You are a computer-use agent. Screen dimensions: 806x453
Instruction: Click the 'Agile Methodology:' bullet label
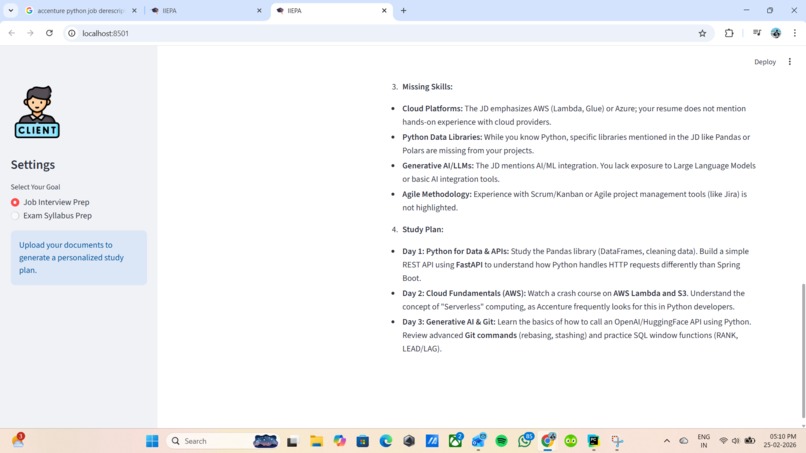[437, 194]
